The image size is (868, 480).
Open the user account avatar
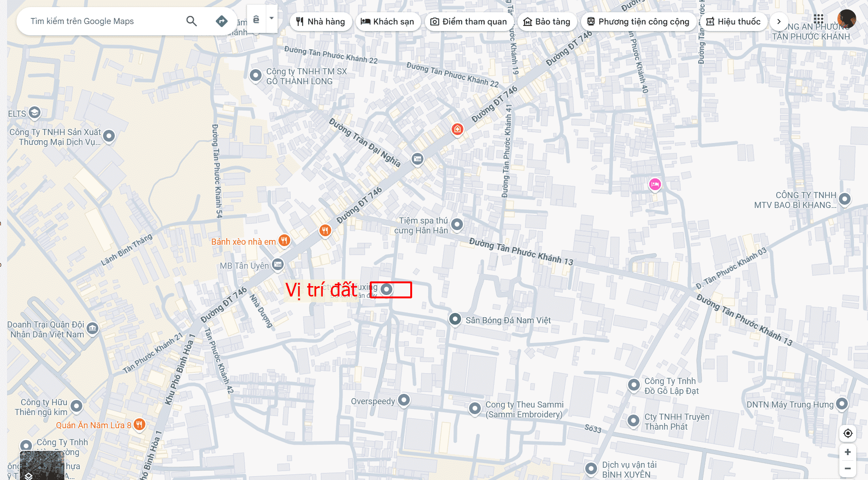click(x=846, y=19)
